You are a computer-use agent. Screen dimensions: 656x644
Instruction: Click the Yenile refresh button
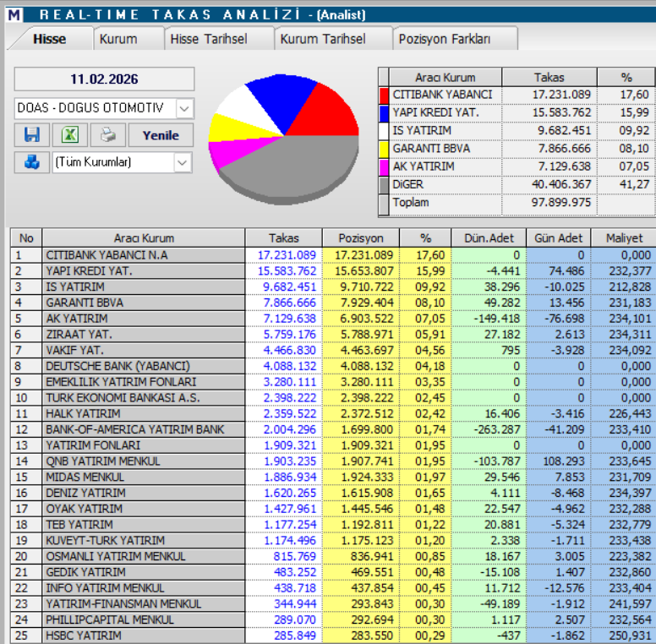click(x=161, y=134)
